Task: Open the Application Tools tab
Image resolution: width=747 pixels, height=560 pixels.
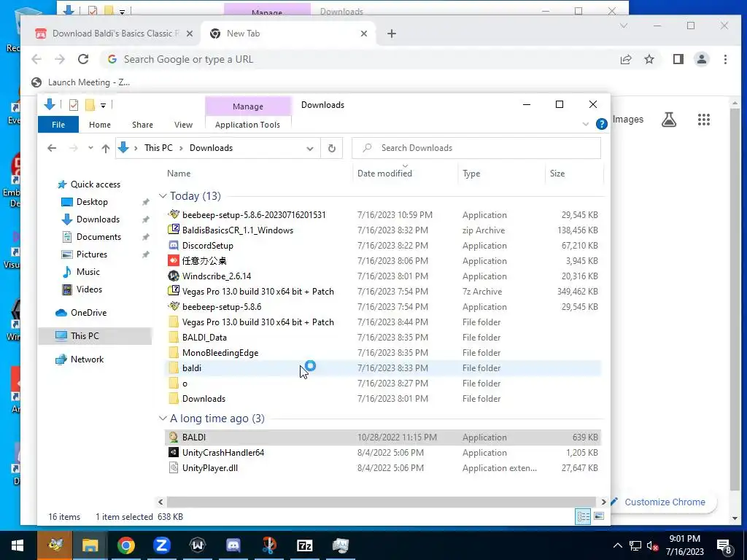Action: (x=247, y=125)
